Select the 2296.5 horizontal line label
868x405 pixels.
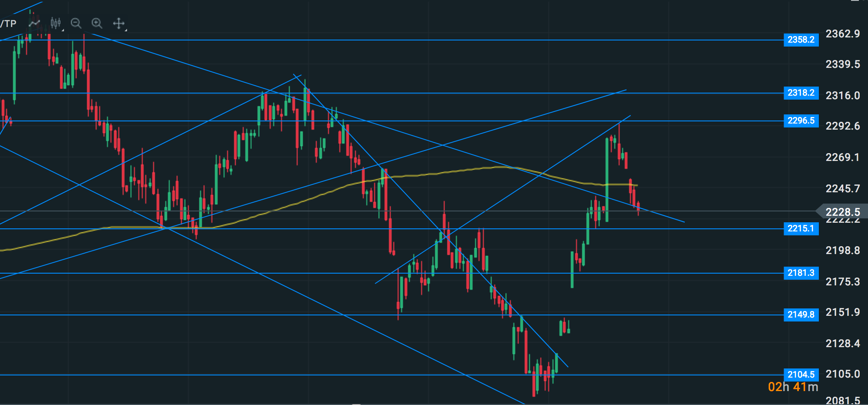pos(801,120)
